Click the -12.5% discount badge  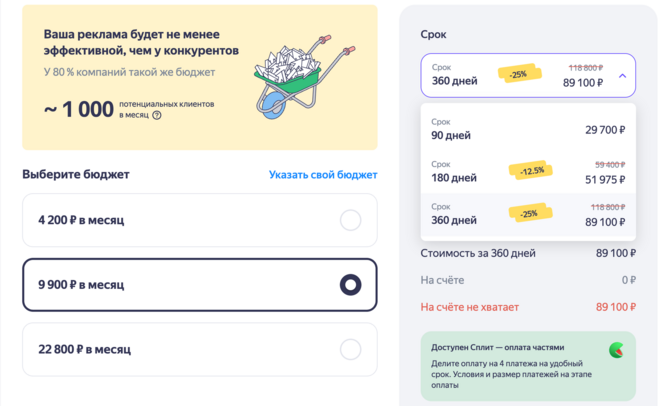coord(531,171)
